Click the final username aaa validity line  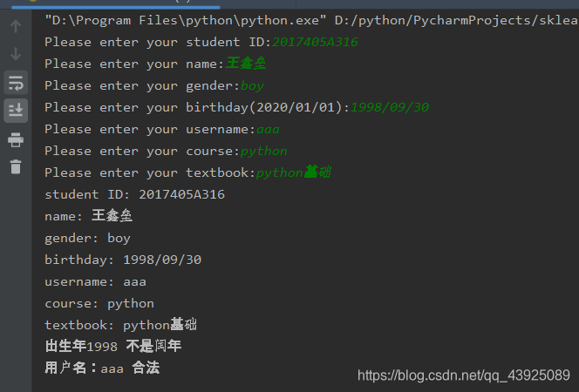(x=102, y=368)
